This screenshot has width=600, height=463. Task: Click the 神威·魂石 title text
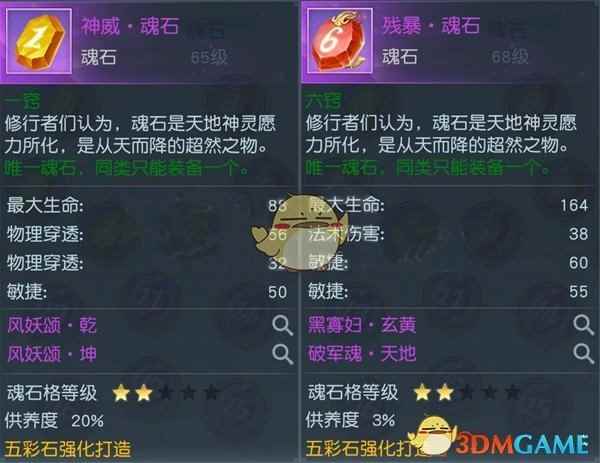click(130, 26)
